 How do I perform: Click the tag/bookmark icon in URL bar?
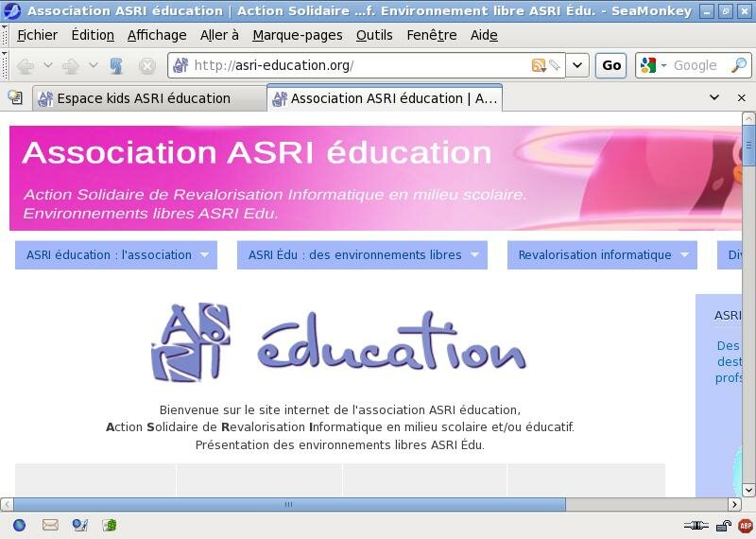pos(555,65)
